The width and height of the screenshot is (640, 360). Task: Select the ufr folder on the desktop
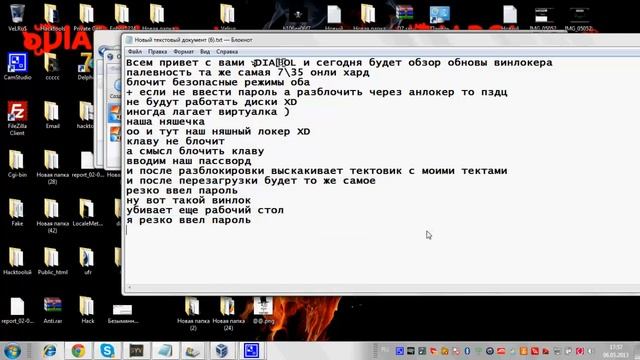(x=87, y=261)
